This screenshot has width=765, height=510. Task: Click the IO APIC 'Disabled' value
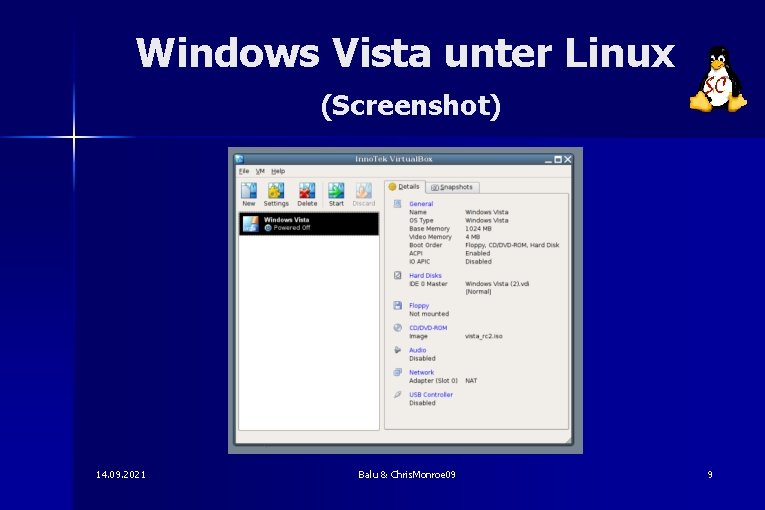[478, 262]
